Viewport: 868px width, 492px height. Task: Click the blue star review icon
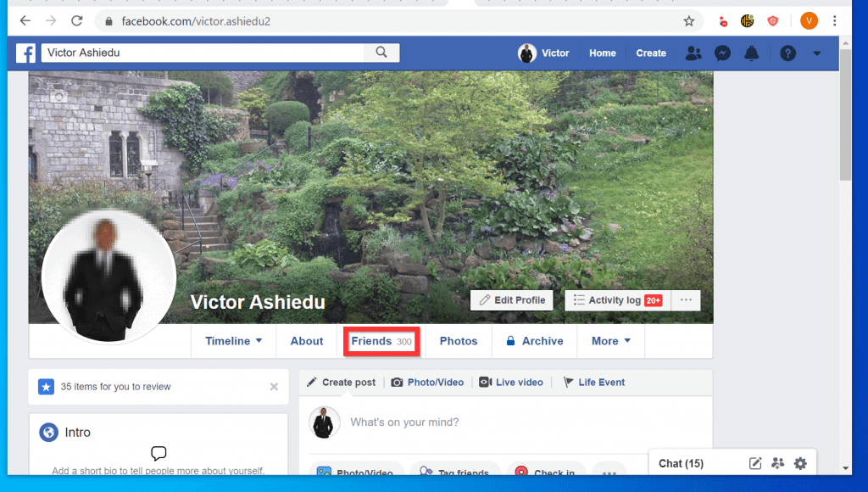click(46, 387)
